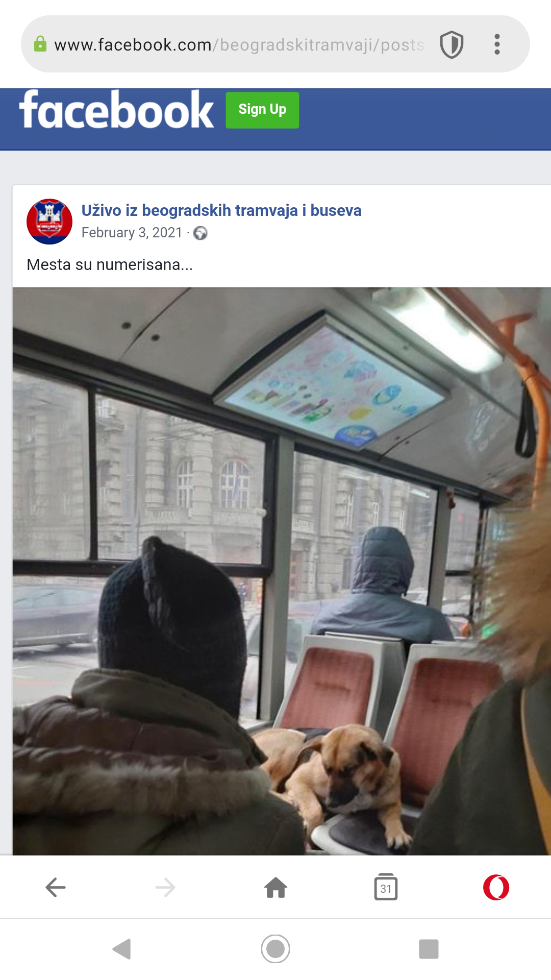The image size is (551, 980).
Task: Open the February 3, 2021 post timestamp
Action: coord(132,233)
